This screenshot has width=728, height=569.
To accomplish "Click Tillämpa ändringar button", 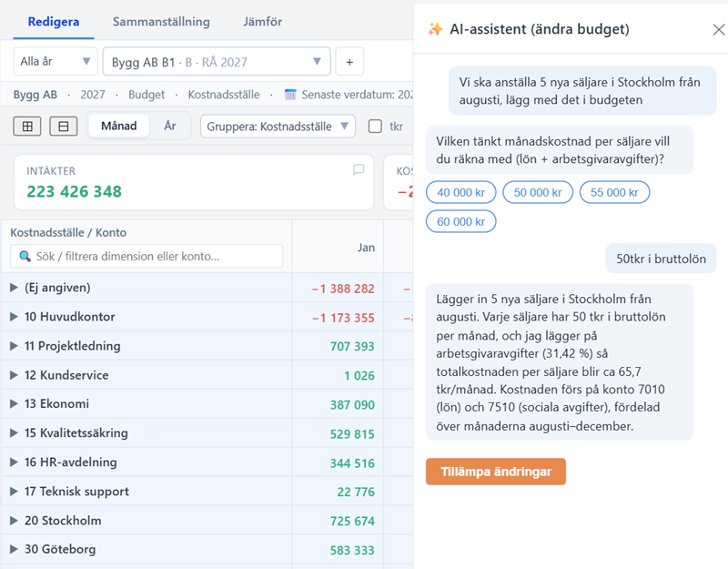I will click(x=496, y=472).
